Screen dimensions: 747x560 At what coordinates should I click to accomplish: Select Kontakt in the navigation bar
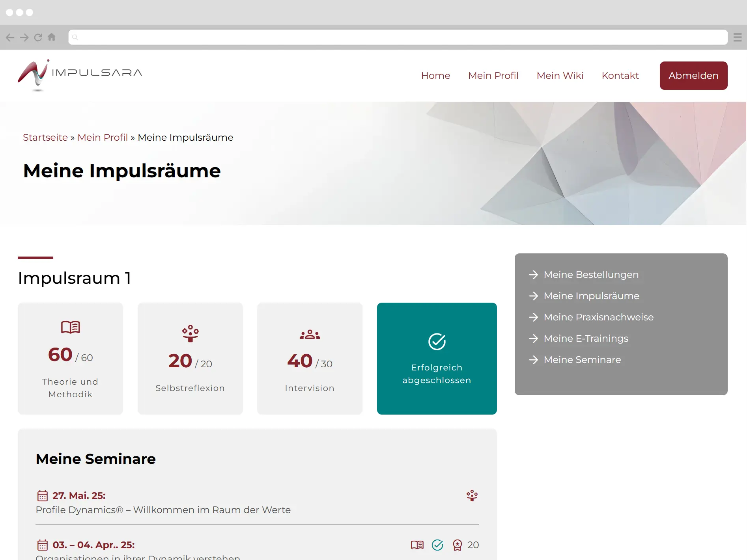tap(620, 76)
